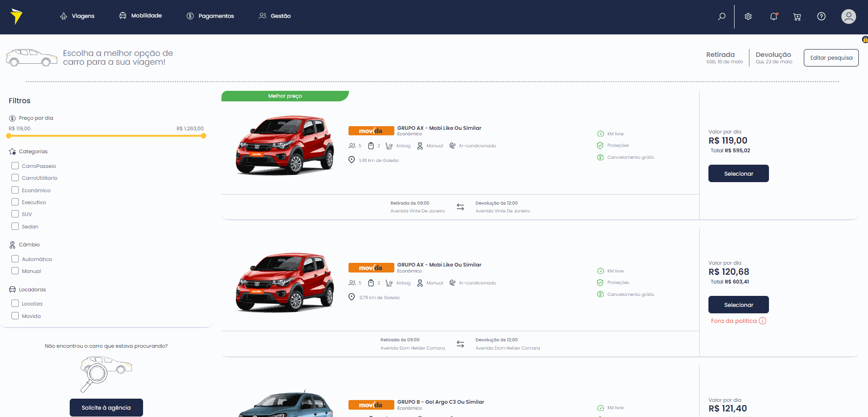Open settings gear icon in header
This screenshot has width=868, height=417.
[x=748, y=17]
